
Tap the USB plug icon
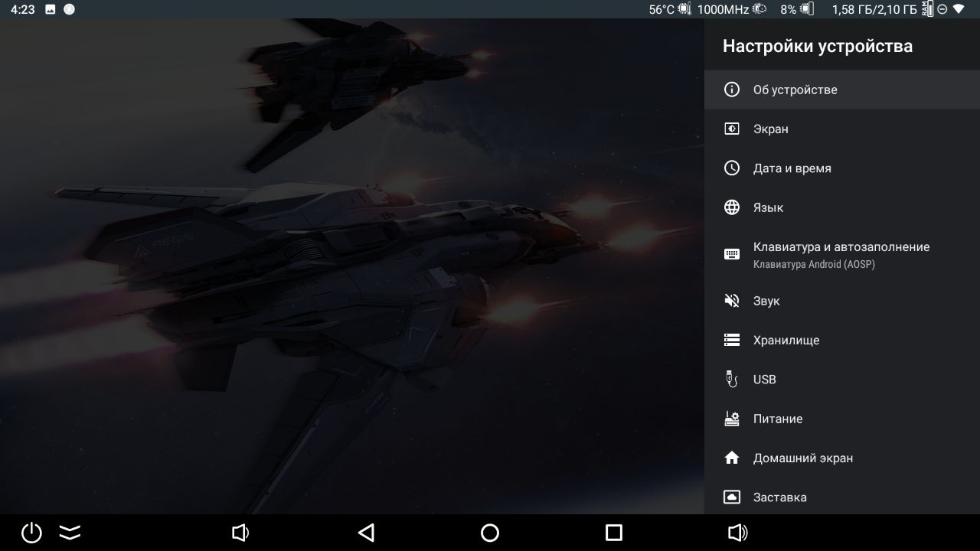point(732,379)
